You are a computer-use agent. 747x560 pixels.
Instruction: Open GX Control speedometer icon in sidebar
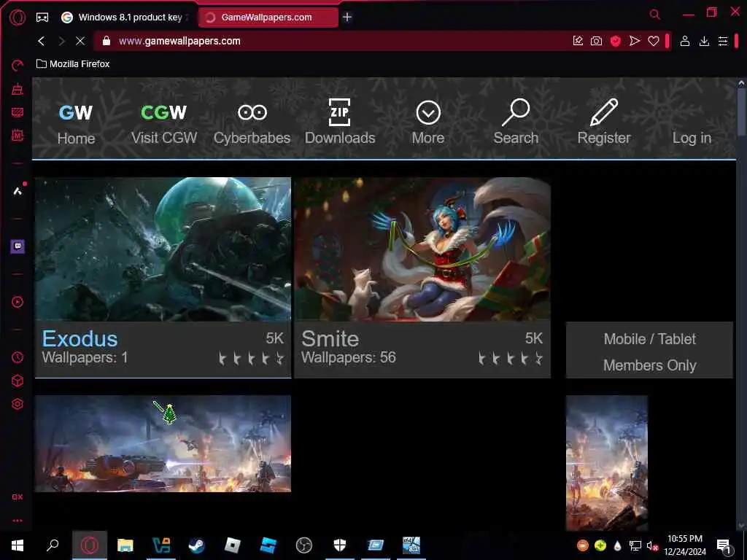pos(18,66)
